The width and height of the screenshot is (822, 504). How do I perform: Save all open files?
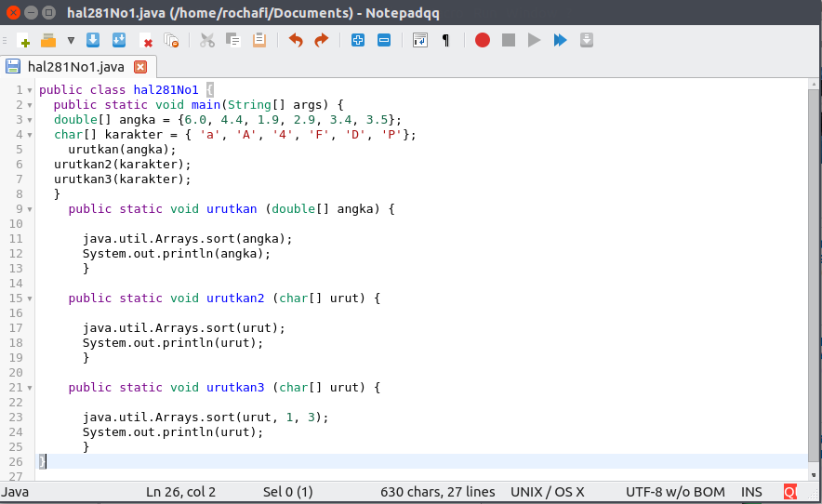click(x=119, y=40)
